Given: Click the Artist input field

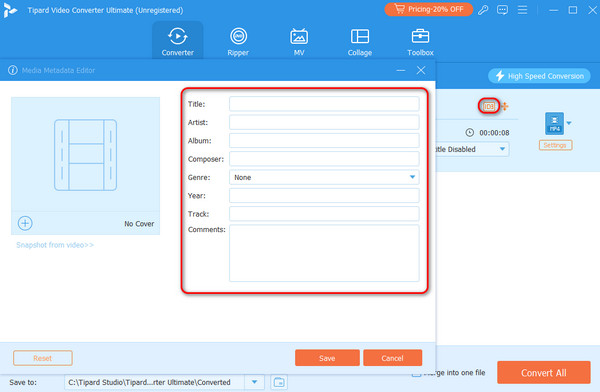Looking at the screenshot, I should coord(324,122).
